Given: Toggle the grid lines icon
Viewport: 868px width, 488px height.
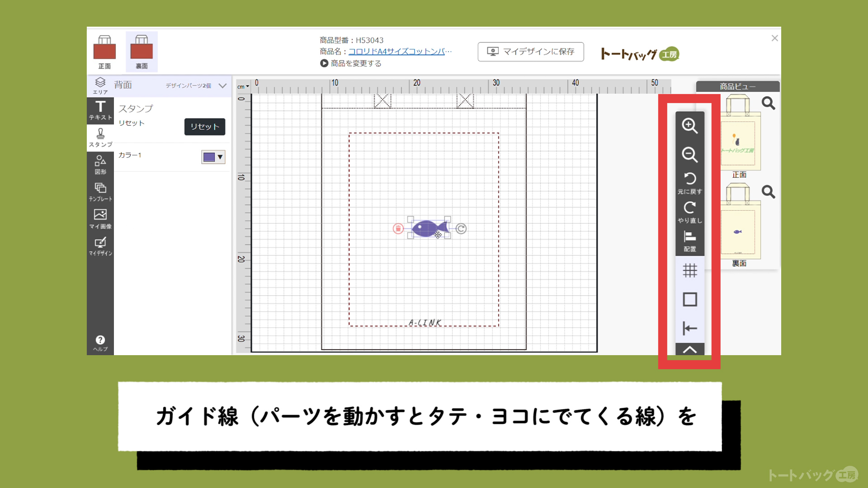Looking at the screenshot, I should [x=690, y=271].
